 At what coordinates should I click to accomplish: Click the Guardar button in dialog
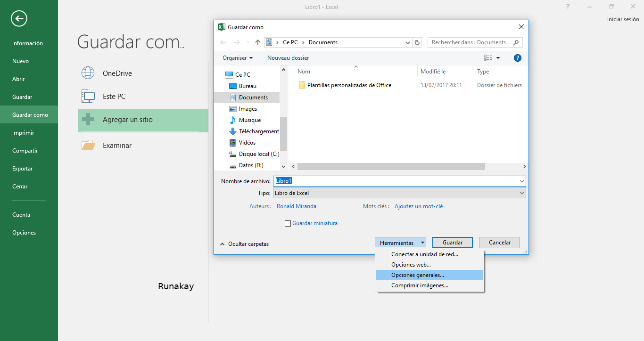coord(453,243)
